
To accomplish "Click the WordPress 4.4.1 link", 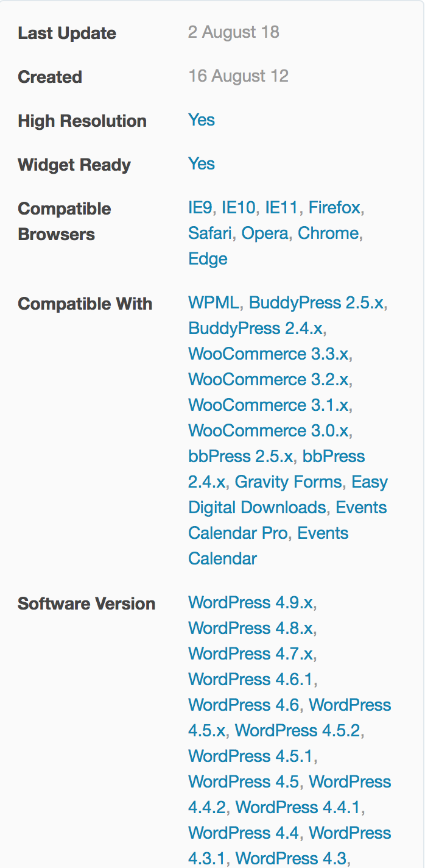I will tap(298, 808).
